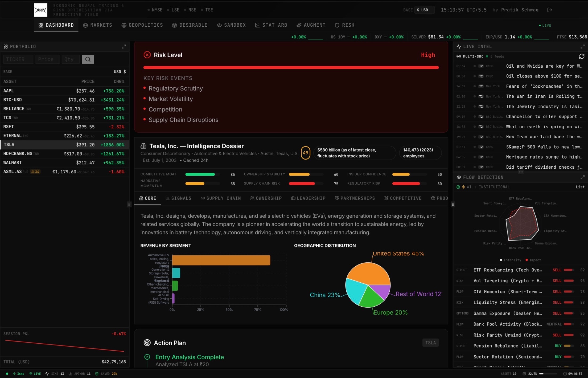Click the TSLA tag in Action Plan
Viewport: 588px width, 378px height.
[x=430, y=343]
